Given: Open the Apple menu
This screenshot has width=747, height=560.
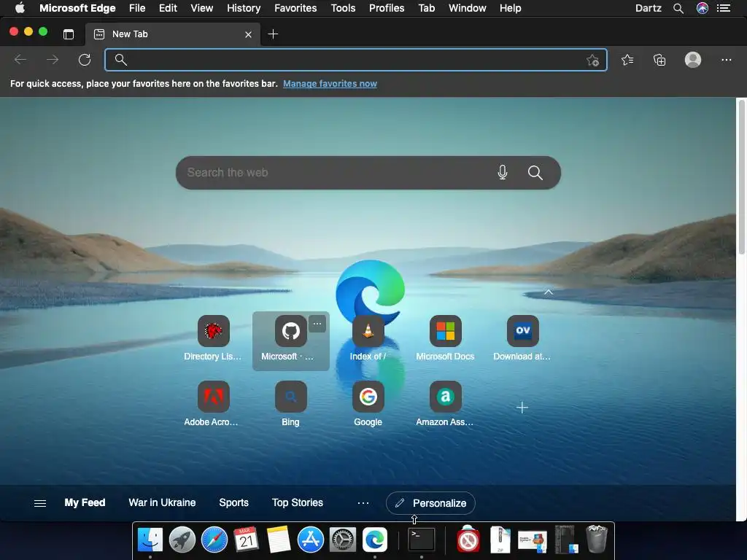Looking at the screenshot, I should click(20, 8).
